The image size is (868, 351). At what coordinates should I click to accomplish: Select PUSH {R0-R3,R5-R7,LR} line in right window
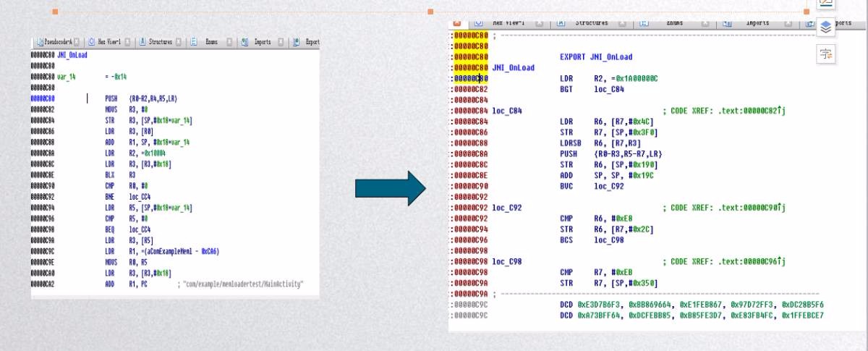coord(611,154)
